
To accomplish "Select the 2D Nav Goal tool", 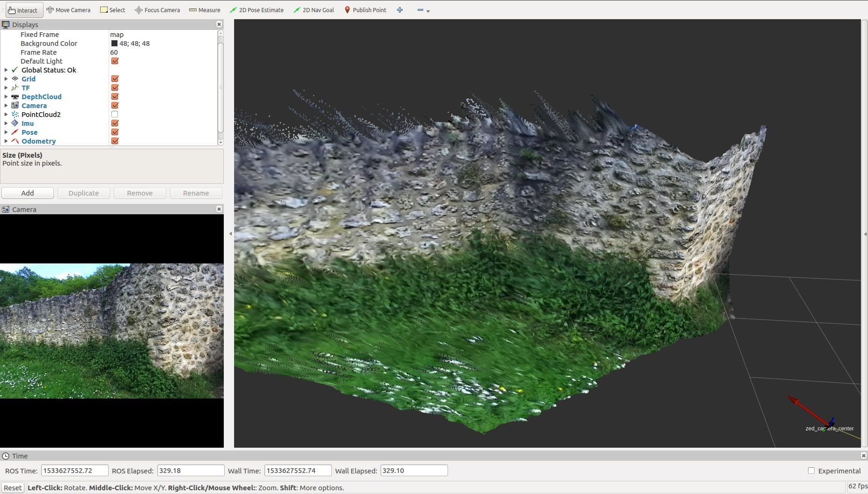I will coord(314,10).
